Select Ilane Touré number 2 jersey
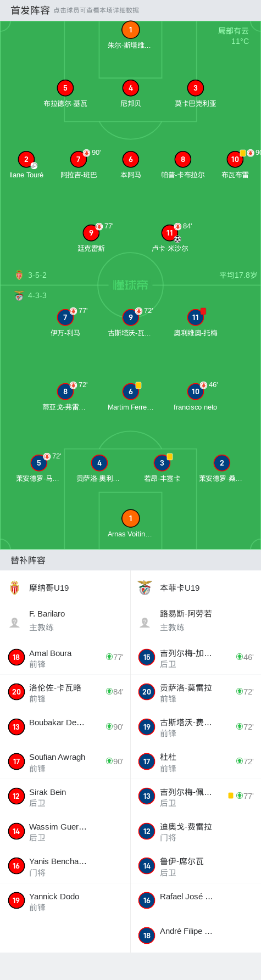The height and width of the screenshot is (980, 261). 26,159
